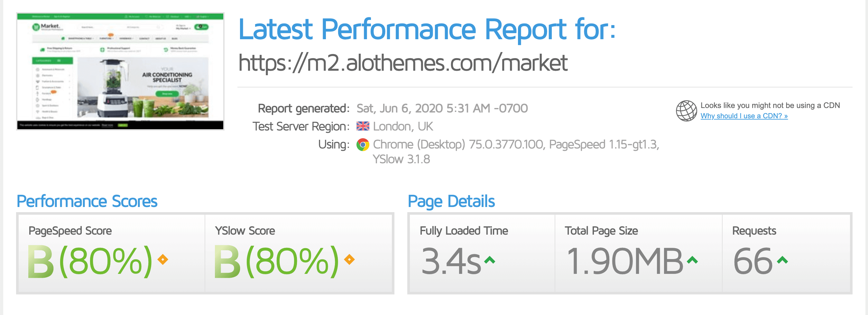
Task: Open the "Why should I use a CDN?" link
Action: (x=744, y=116)
